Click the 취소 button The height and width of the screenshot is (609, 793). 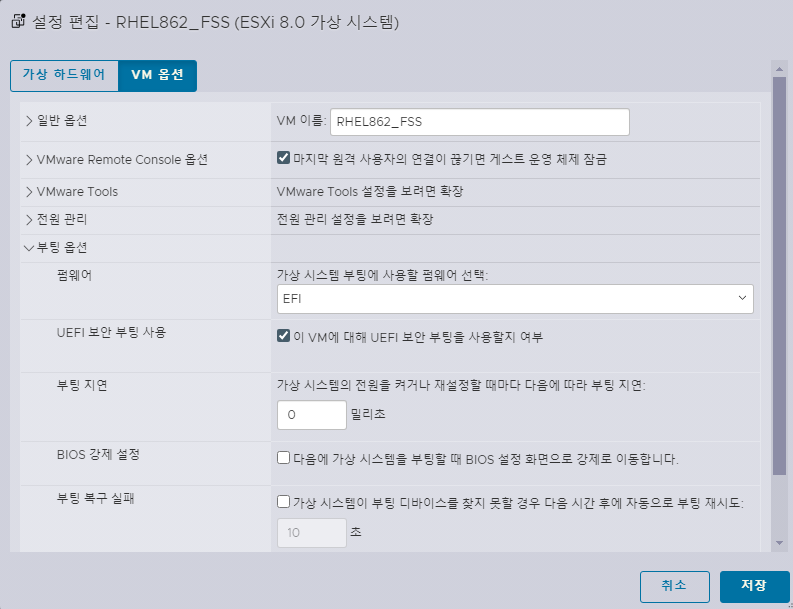(674, 586)
